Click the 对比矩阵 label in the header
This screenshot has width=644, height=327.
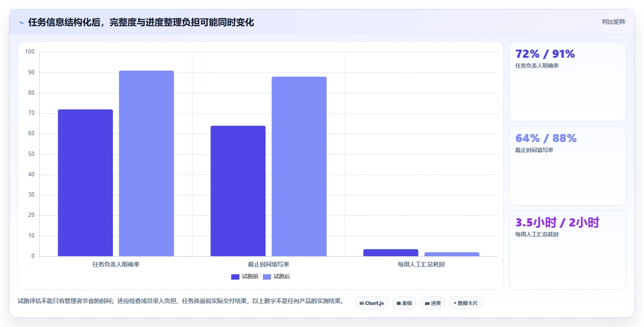click(x=614, y=22)
